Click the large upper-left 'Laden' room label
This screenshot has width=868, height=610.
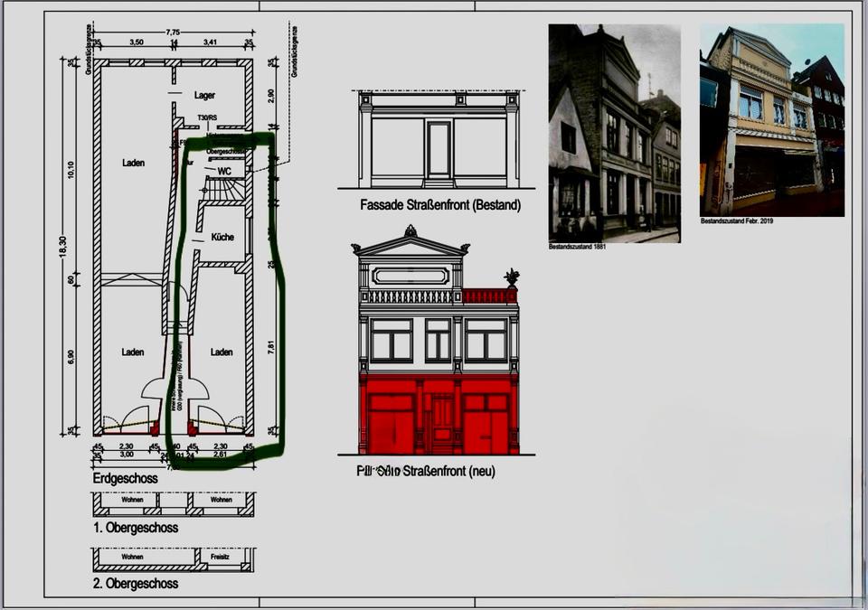click(133, 163)
